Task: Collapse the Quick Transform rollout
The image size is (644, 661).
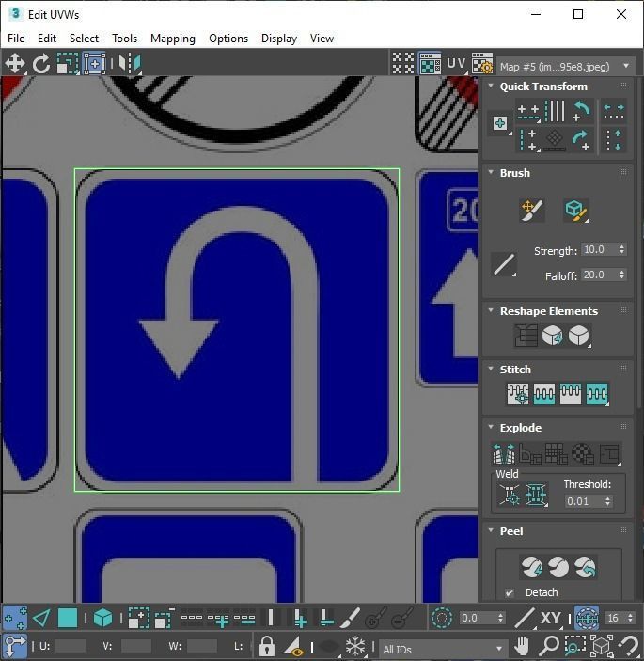Action: click(x=491, y=86)
